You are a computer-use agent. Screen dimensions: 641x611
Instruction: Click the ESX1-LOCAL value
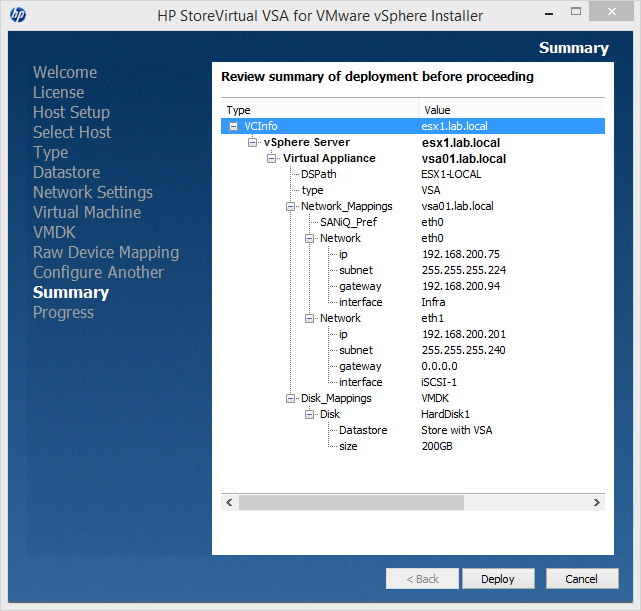click(451, 175)
